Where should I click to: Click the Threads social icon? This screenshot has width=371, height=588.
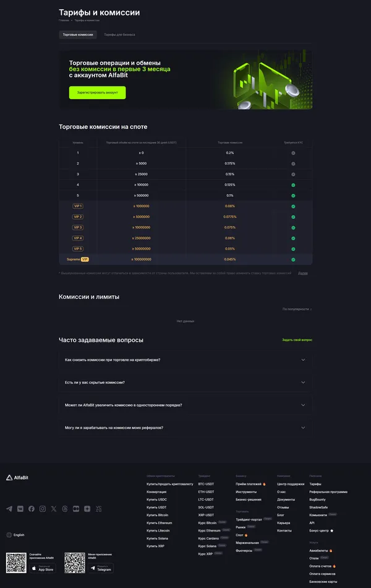point(65,509)
